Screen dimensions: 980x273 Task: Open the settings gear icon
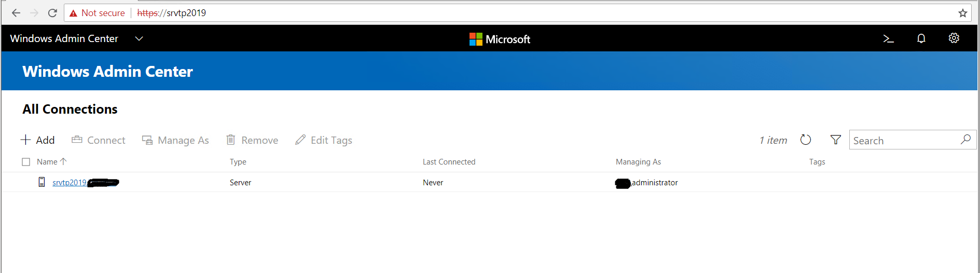(954, 38)
